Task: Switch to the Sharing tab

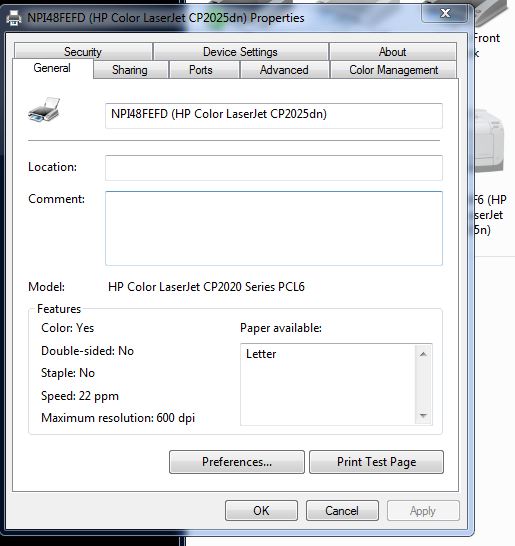Action: [x=130, y=70]
